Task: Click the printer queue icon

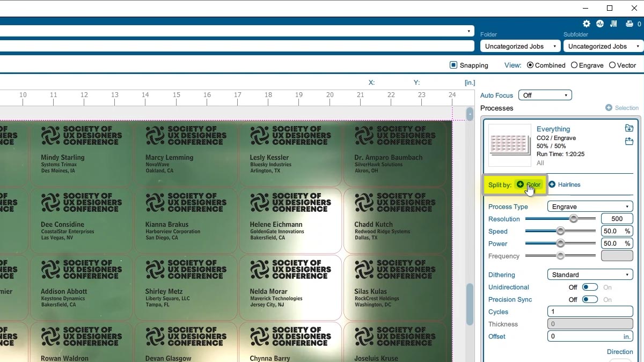Action: [630, 24]
